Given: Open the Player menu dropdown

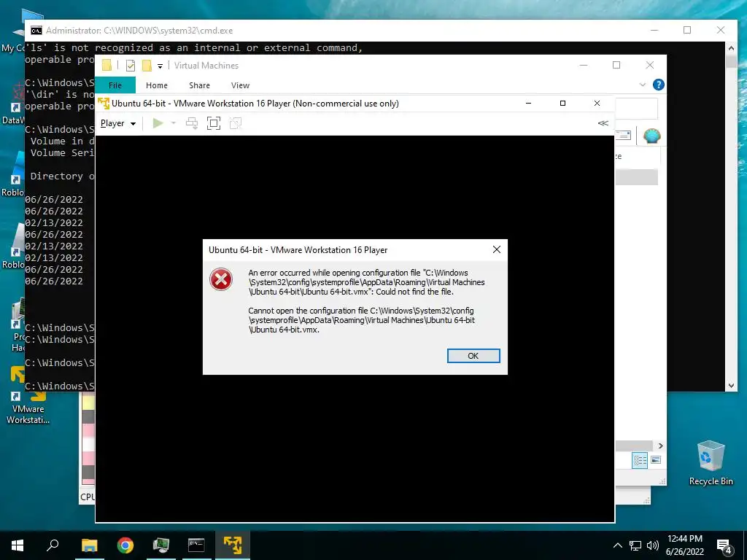Looking at the screenshot, I should (117, 123).
